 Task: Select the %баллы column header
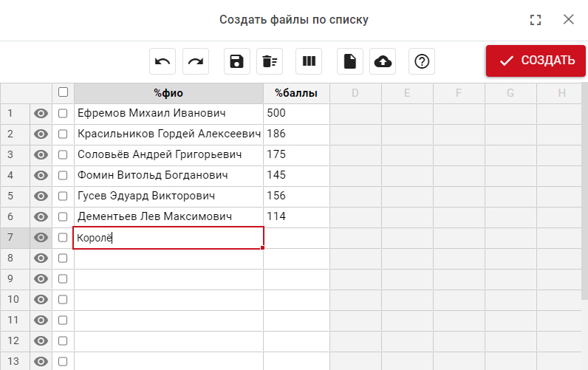296,93
